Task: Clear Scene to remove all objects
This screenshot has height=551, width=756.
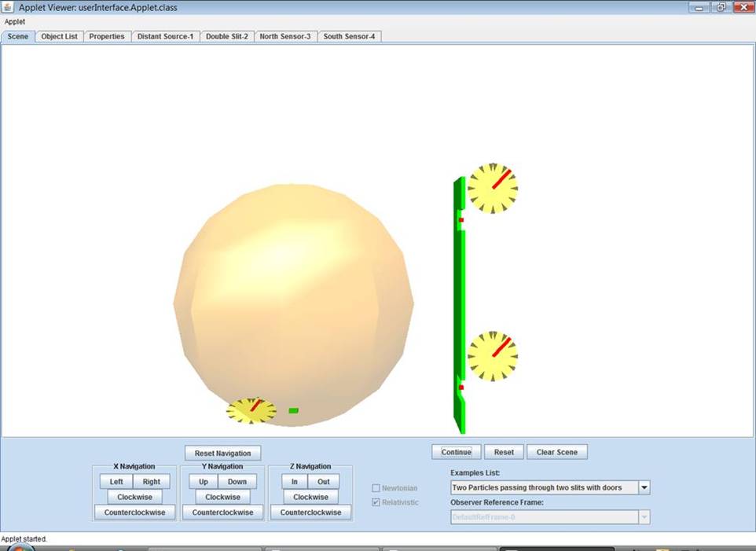Action: tap(557, 451)
